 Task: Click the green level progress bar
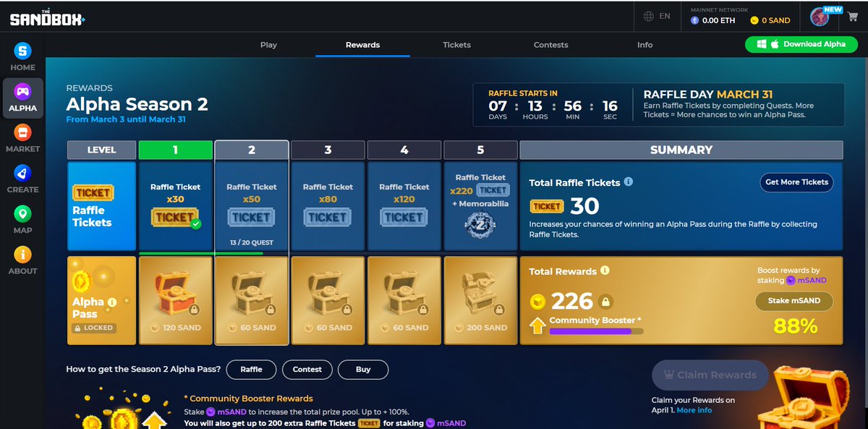(200, 253)
